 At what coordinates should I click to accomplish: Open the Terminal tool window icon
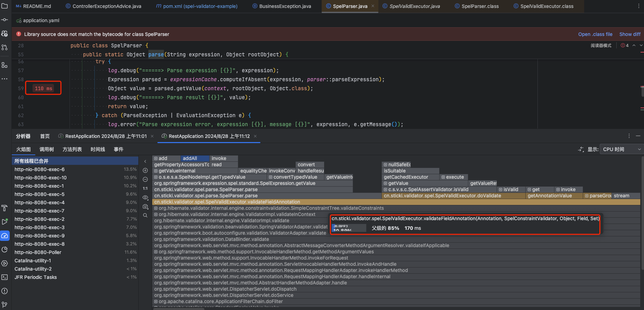coord(4,277)
